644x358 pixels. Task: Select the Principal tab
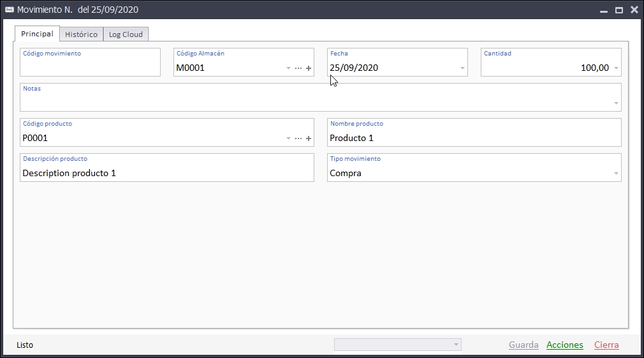coord(37,34)
